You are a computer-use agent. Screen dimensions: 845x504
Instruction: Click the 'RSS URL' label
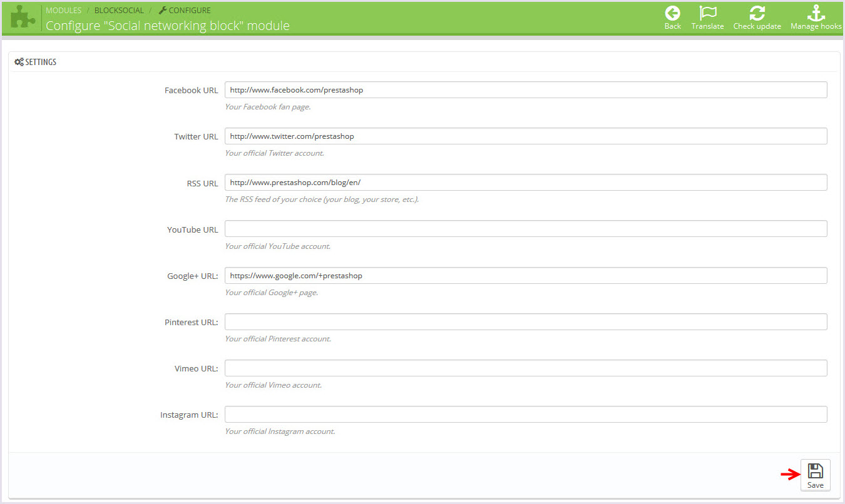click(x=203, y=183)
